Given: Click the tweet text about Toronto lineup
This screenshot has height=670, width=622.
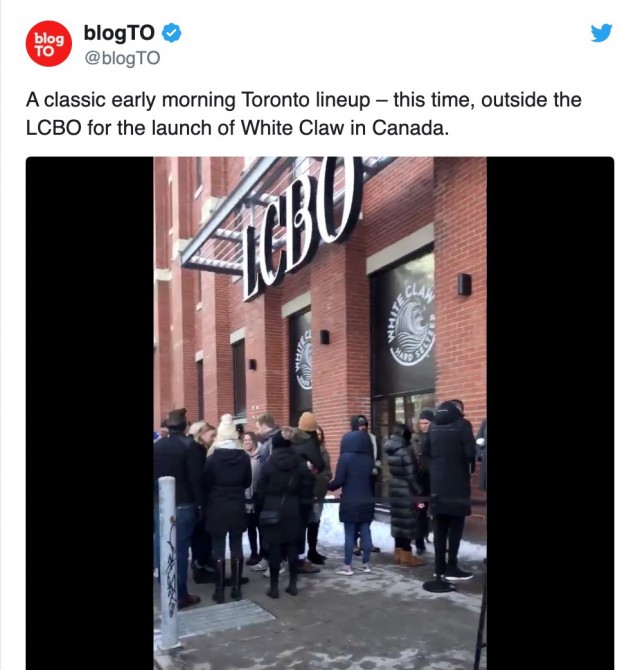Looking at the screenshot, I should coord(303,114).
